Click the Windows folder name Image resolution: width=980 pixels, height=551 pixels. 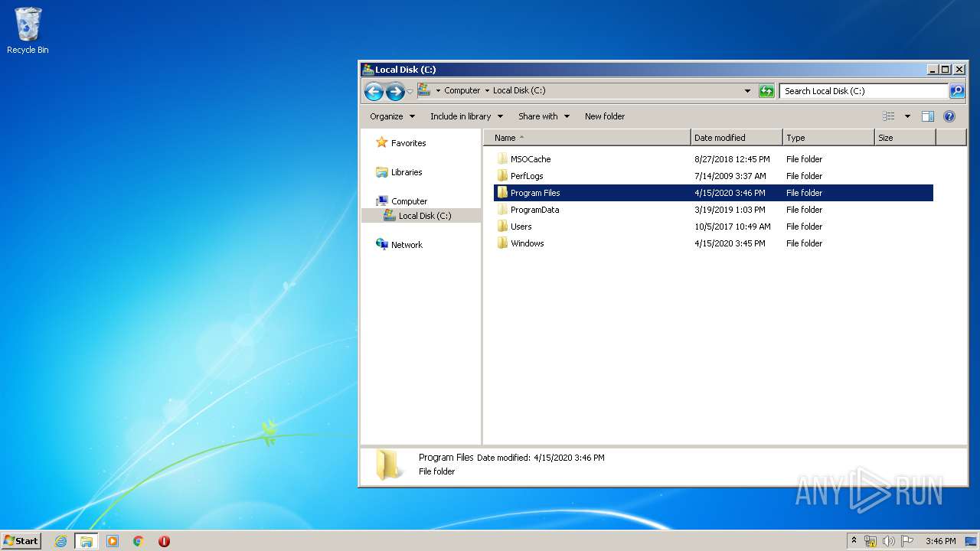coord(528,243)
